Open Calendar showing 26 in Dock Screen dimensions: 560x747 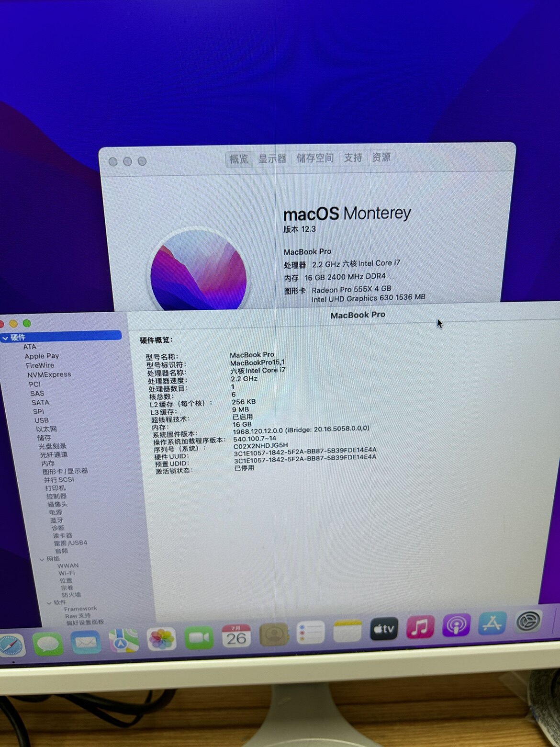[x=236, y=636]
